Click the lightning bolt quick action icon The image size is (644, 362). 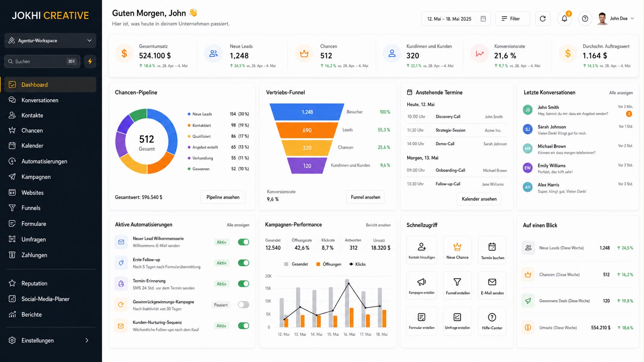tap(90, 61)
